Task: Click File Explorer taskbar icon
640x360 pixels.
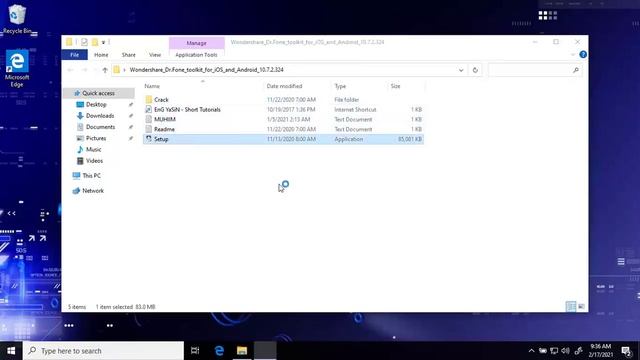Action: coord(242,351)
